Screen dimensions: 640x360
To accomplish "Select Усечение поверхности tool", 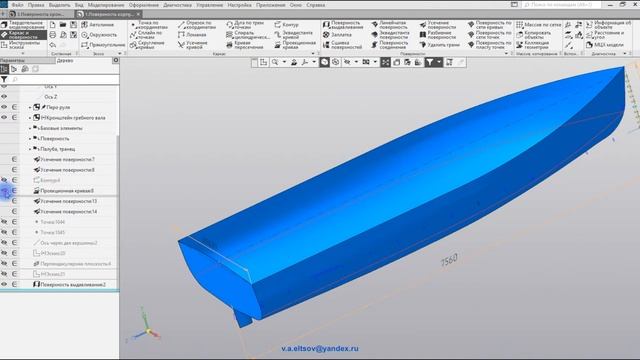I will (437, 25).
